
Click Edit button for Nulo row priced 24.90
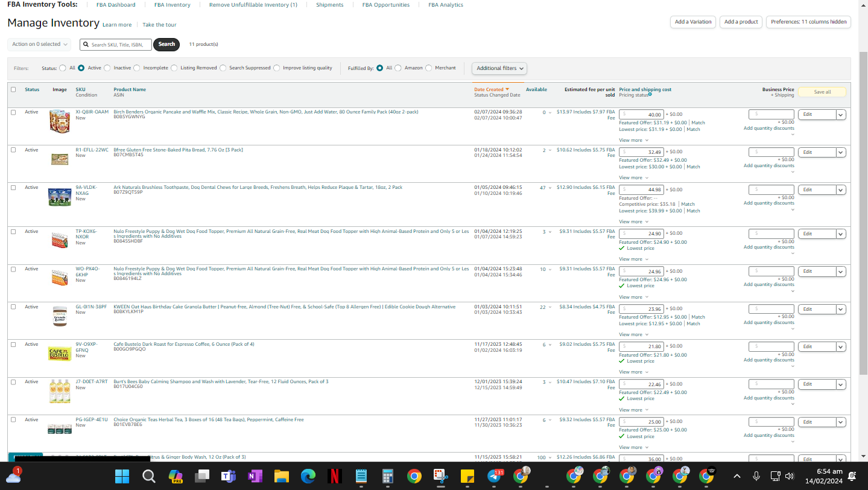pyautogui.click(x=817, y=234)
